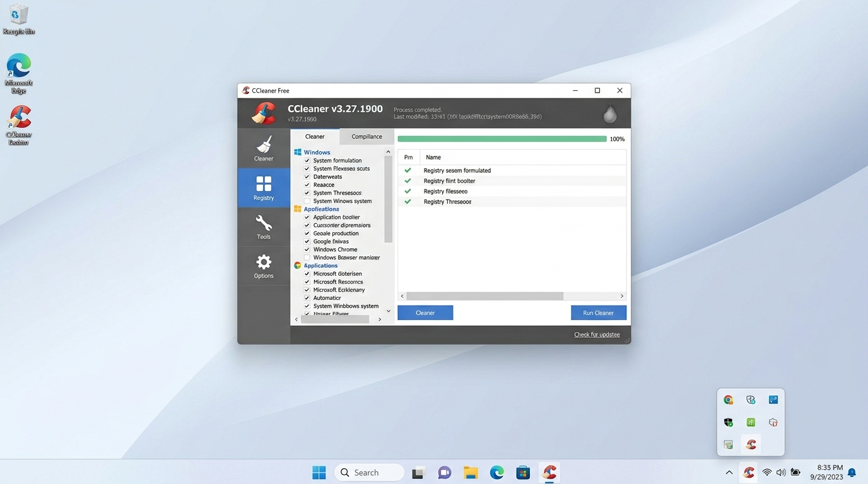
Task: Switch to the Compillance tab
Action: 367,136
